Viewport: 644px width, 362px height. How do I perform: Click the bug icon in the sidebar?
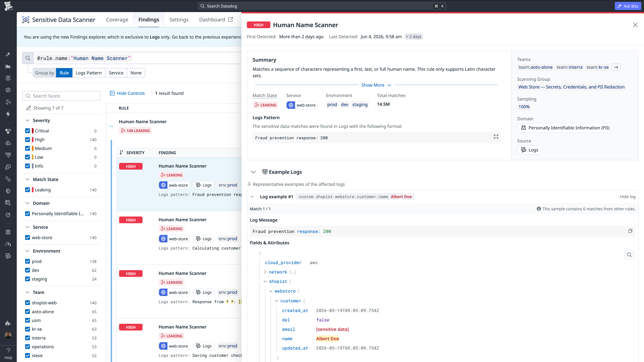tap(8, 232)
